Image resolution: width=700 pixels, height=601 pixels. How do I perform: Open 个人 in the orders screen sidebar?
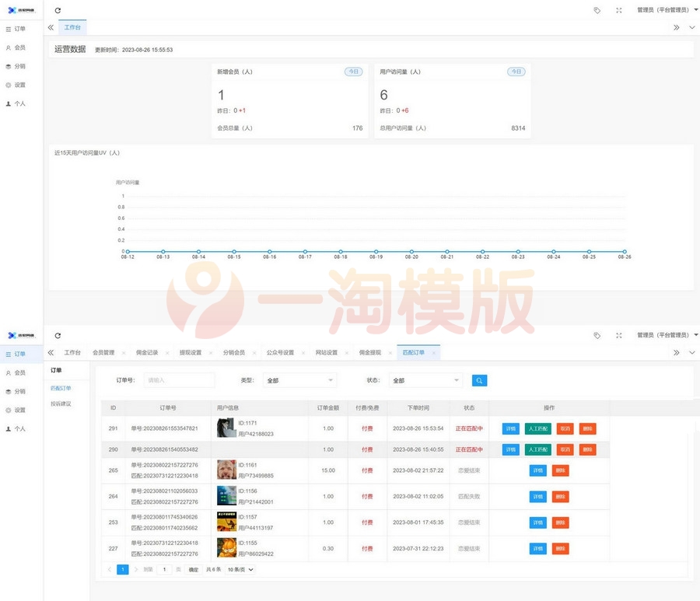21,428
